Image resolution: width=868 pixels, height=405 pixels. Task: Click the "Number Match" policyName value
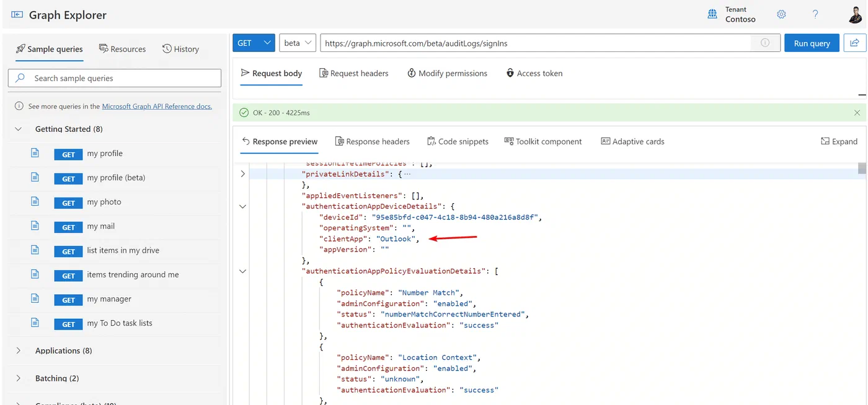pyautogui.click(x=427, y=293)
